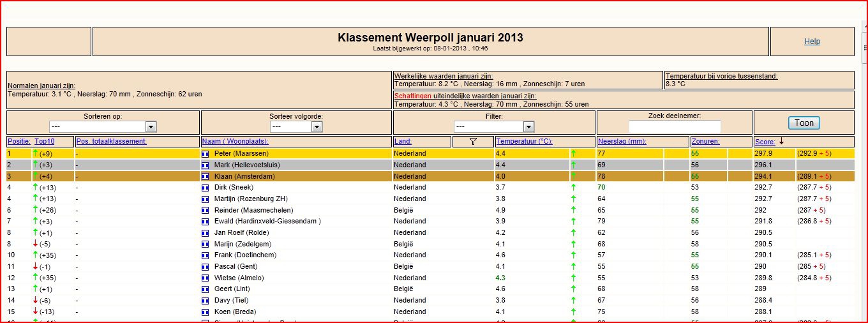This screenshot has height=323, width=868.
Task: Select the name 'Reinder (Maasmechelen)'
Action: [254, 210]
